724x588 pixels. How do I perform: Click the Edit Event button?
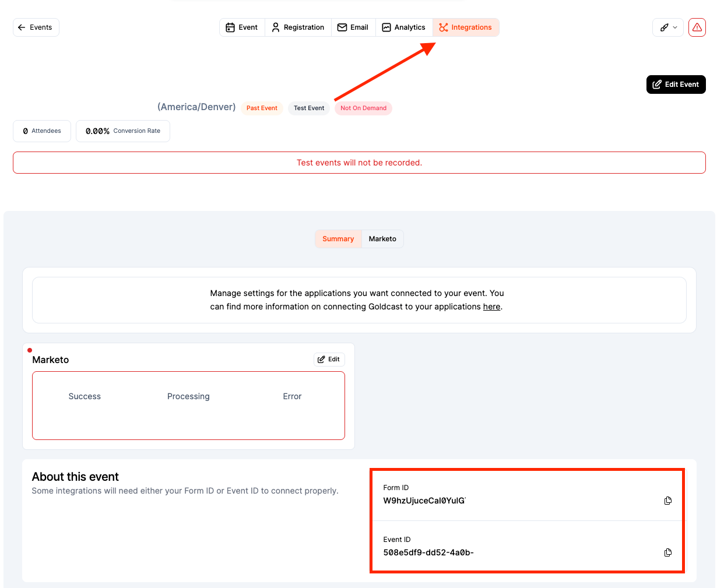(x=676, y=84)
